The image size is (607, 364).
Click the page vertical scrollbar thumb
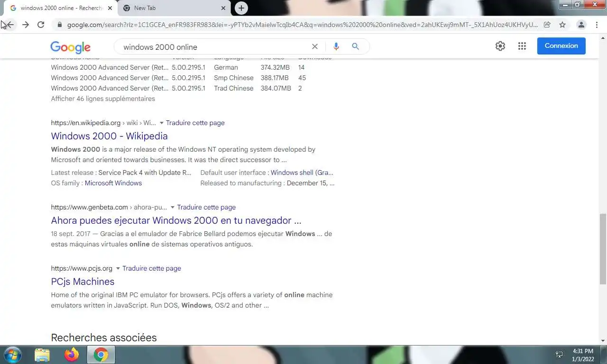[x=603, y=249]
